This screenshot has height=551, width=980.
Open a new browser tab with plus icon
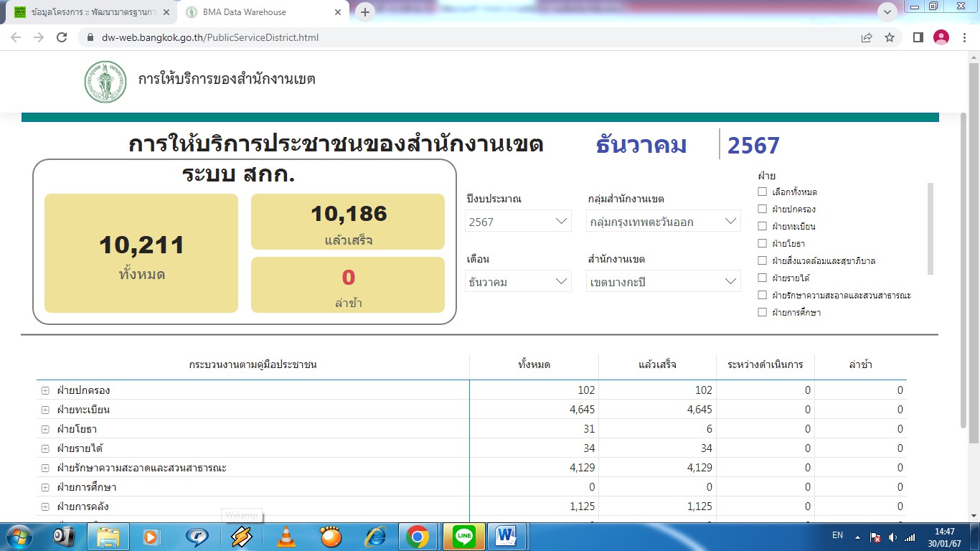[365, 12]
